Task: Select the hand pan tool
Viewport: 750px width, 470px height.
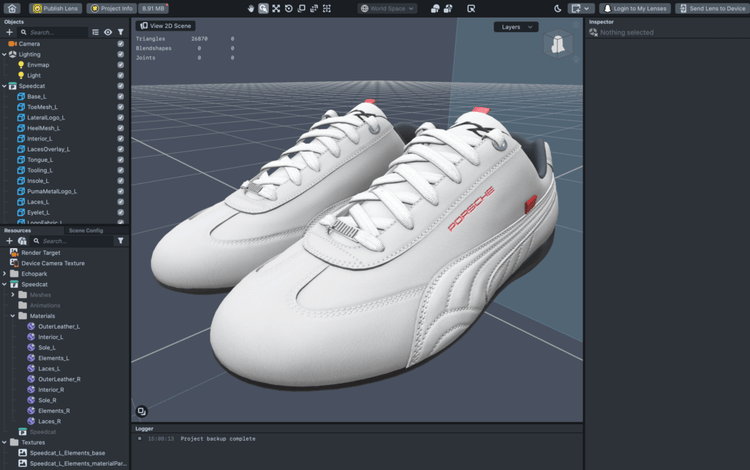Action: click(x=251, y=8)
